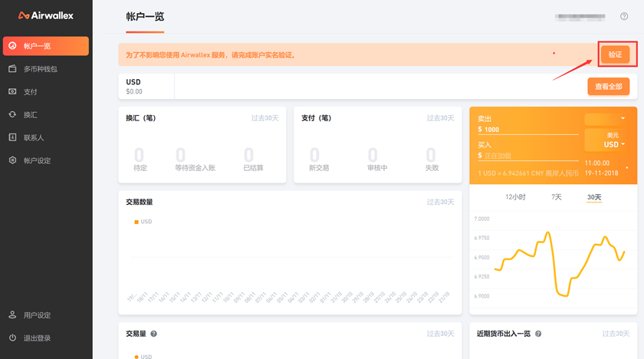This screenshot has height=359, width=644.
Task: Open the help question mark icon at top right
Action: click(x=624, y=16)
